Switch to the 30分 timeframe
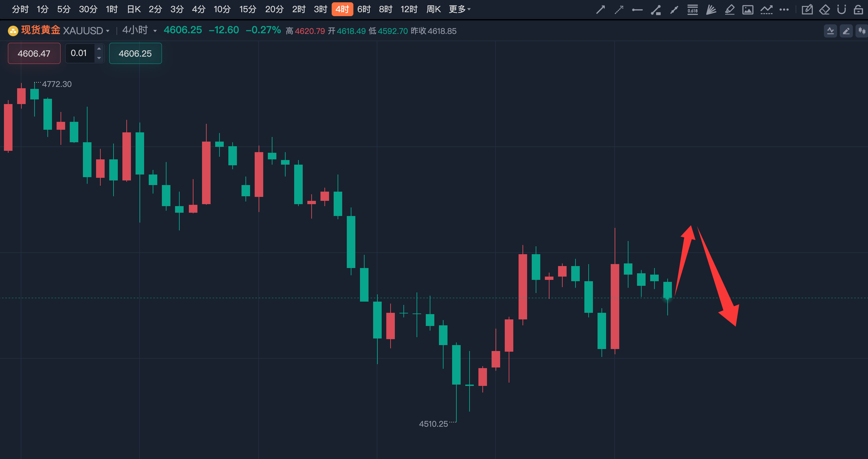868x459 pixels. pyautogui.click(x=88, y=9)
